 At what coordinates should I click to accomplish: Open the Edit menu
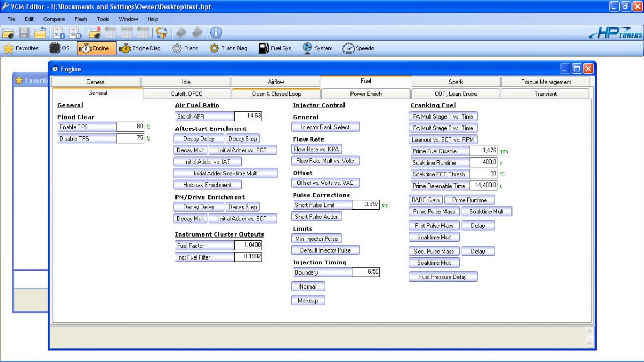[29, 19]
